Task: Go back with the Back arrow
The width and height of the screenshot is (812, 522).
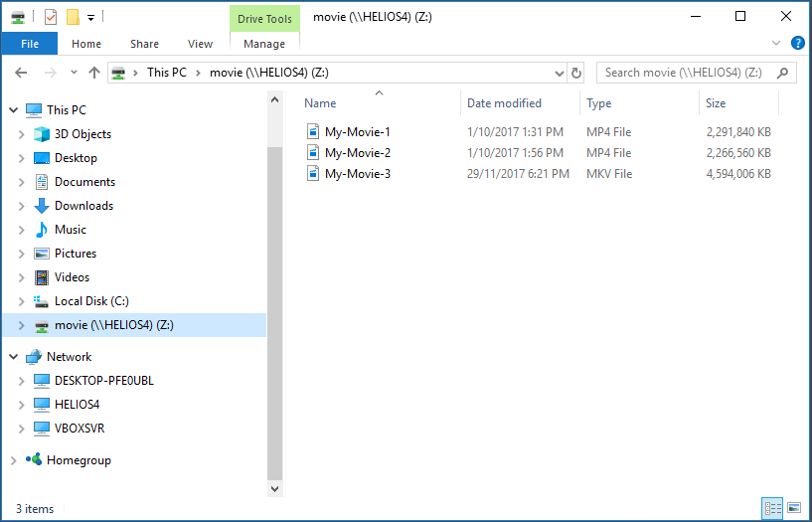Action: 21,73
